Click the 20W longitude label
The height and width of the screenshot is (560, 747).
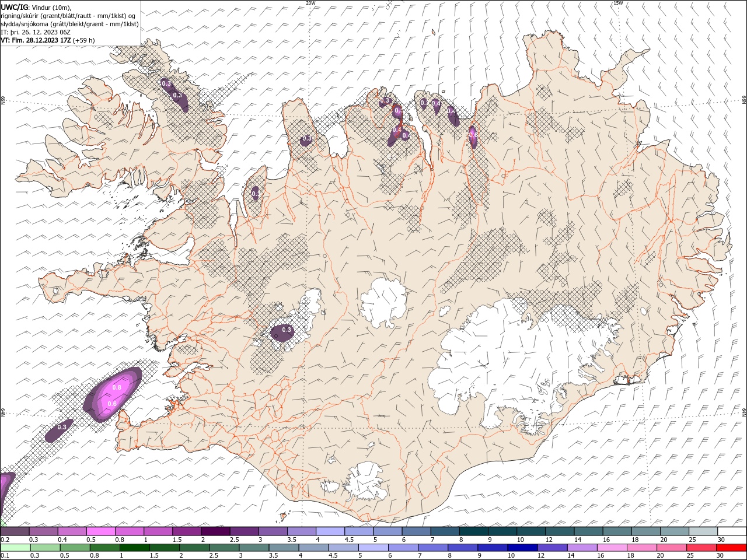[x=310, y=3]
